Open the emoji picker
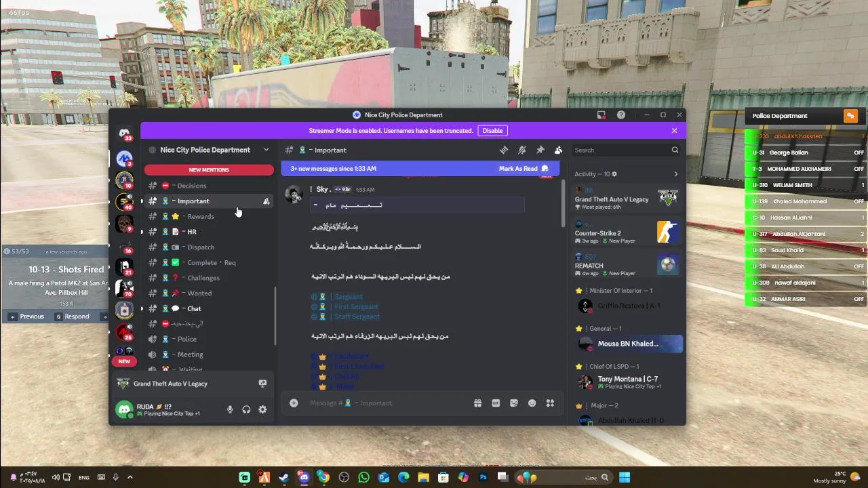Screen dimensions: 868x488 pos(532,403)
